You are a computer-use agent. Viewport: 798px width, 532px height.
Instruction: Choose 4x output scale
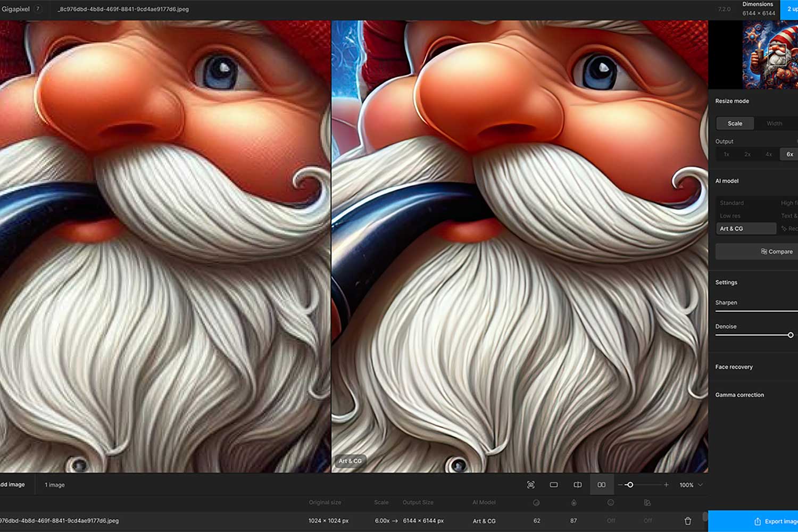pos(769,154)
